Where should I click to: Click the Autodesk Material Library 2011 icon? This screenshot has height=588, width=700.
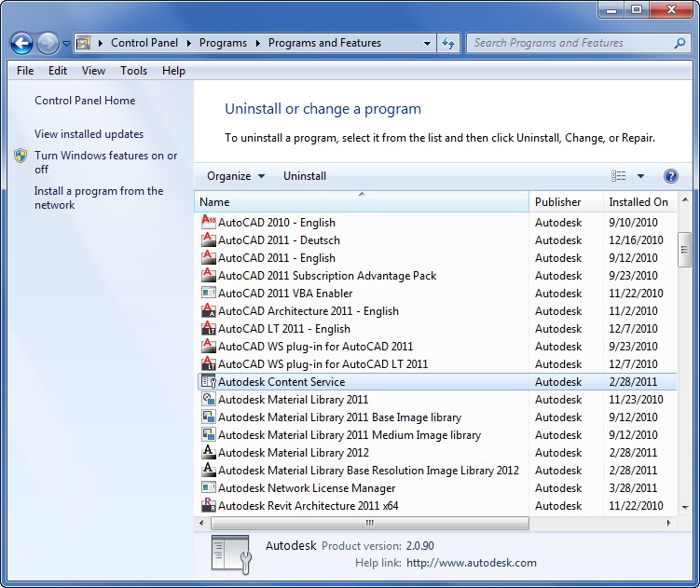click(209, 399)
